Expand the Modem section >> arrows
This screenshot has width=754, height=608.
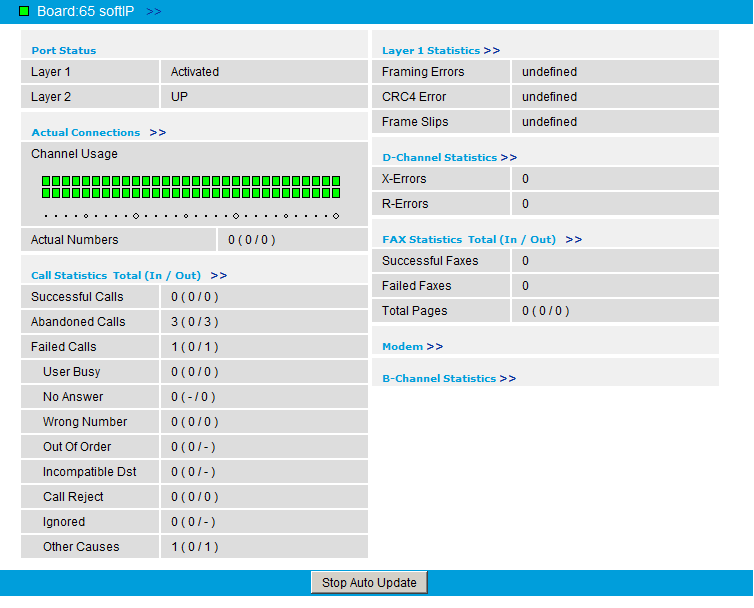[x=434, y=346]
